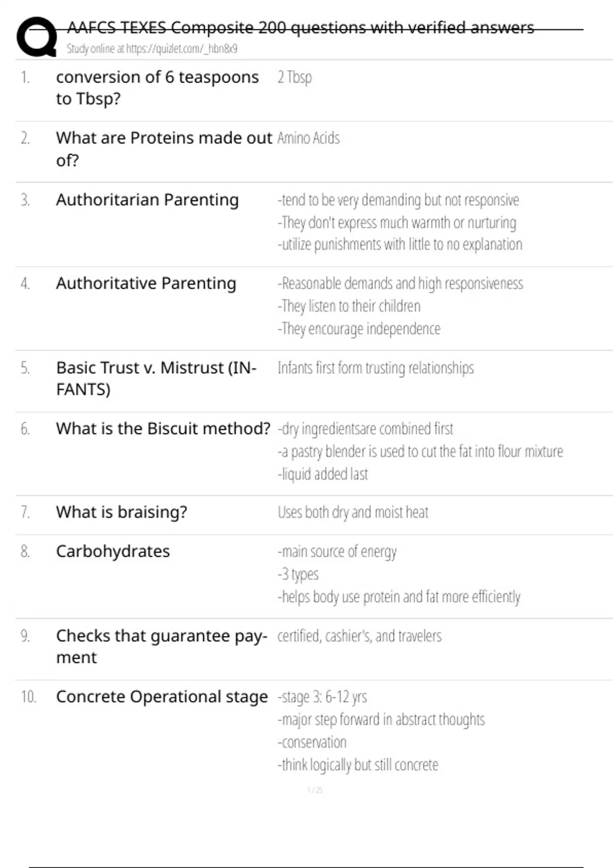Click the AAFCS TEXES Composite title
Image resolution: width=613 pixels, height=868 pixels.
(300, 28)
